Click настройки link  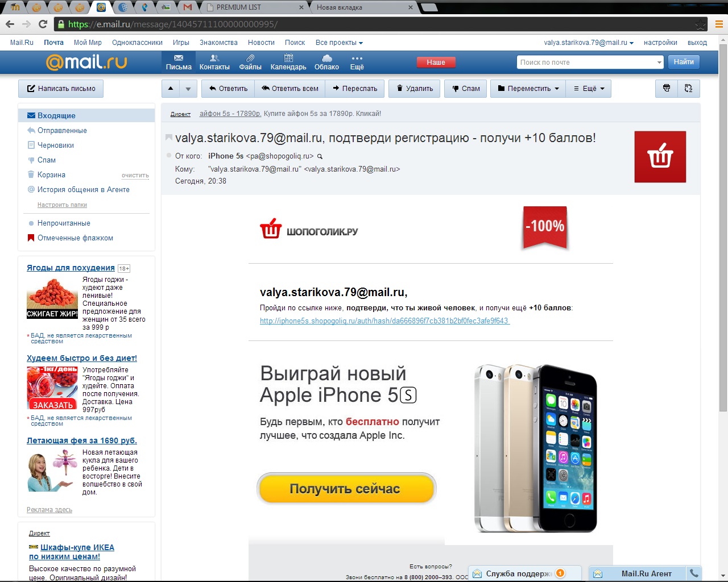click(x=660, y=43)
